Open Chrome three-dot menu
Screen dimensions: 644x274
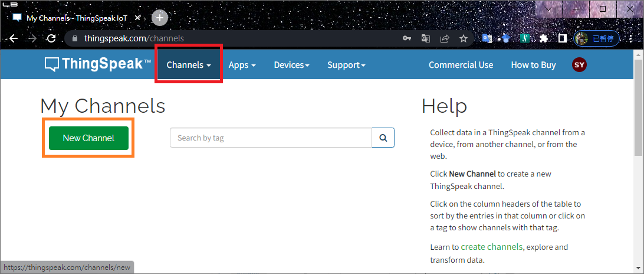pos(631,38)
